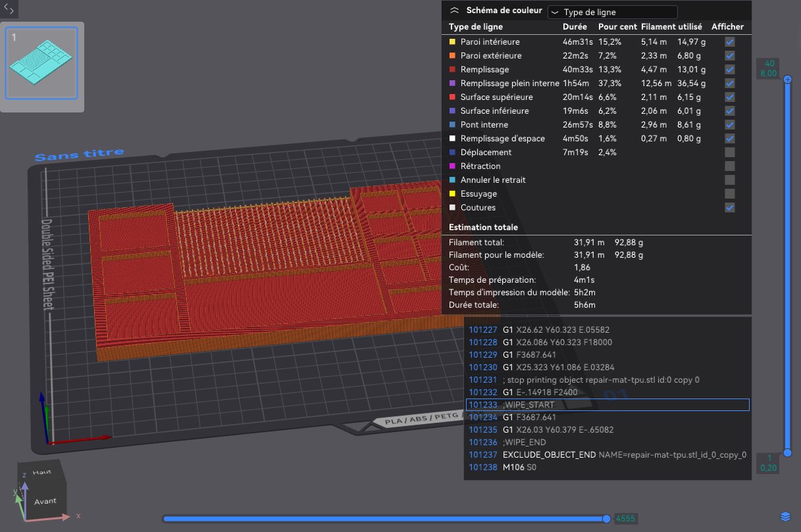801x532 pixels.
Task: Uncheck the Coutures display checkbox
Action: 729,207
